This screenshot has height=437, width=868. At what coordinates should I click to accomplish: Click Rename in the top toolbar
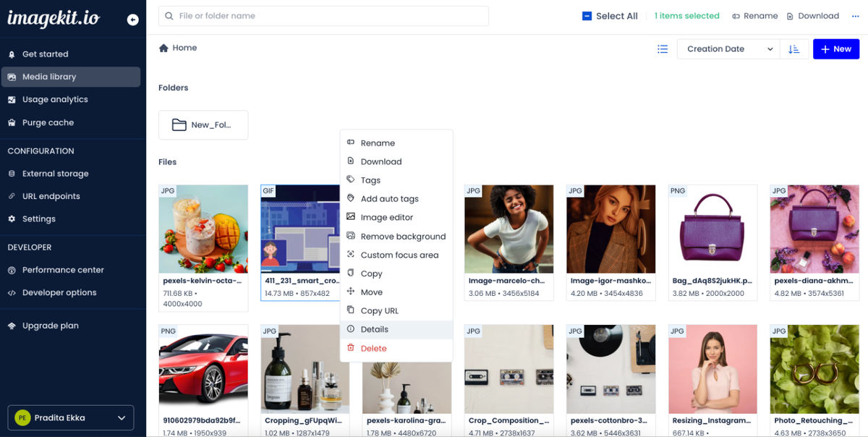pyautogui.click(x=754, y=15)
